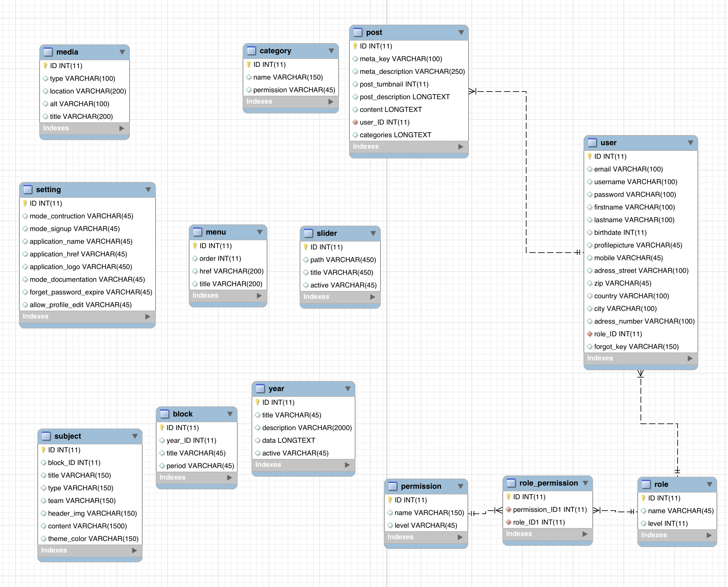The height and width of the screenshot is (587, 728).
Task: Expand Indexes in the subject table
Action: 134,550
